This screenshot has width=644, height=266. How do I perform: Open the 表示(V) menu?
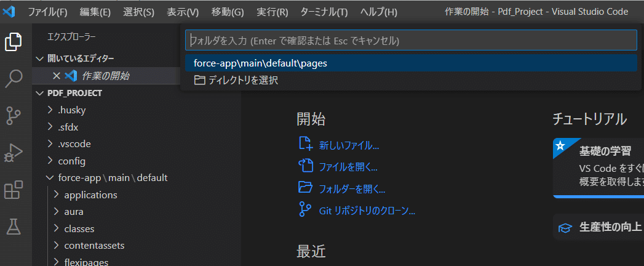(x=183, y=12)
